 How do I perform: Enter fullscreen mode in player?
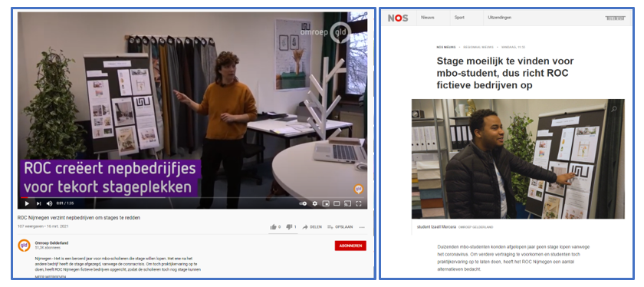pos(359,203)
